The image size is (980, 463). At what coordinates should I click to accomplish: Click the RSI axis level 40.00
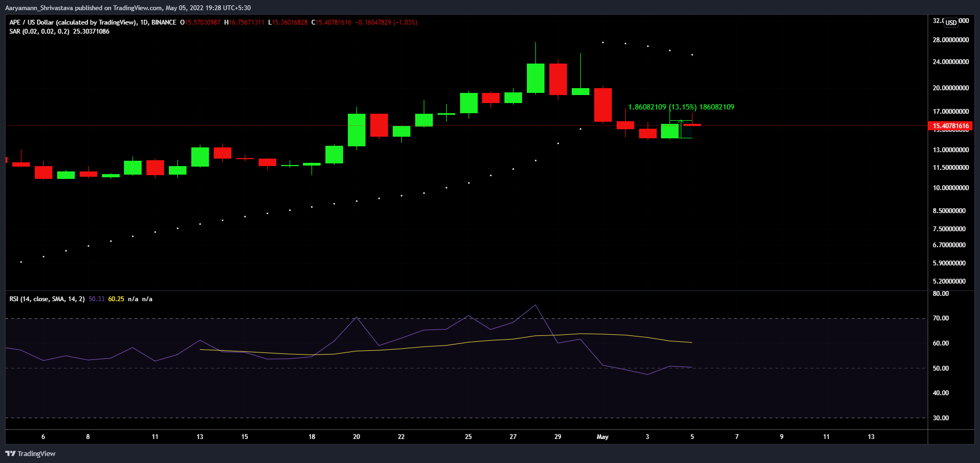pos(941,393)
